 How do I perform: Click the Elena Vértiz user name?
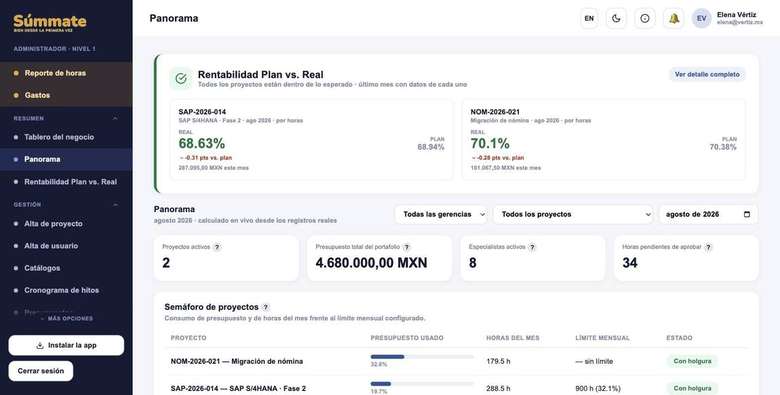tap(736, 15)
